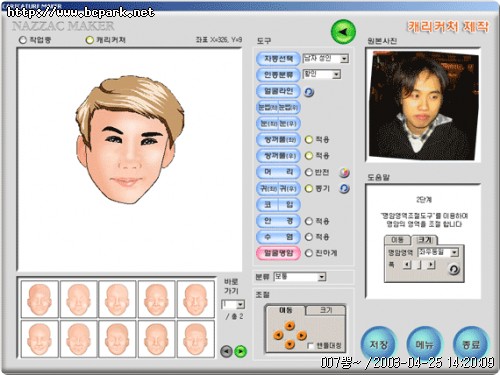Select the right eyebrow tool 눈썹(우)

(x=289, y=107)
